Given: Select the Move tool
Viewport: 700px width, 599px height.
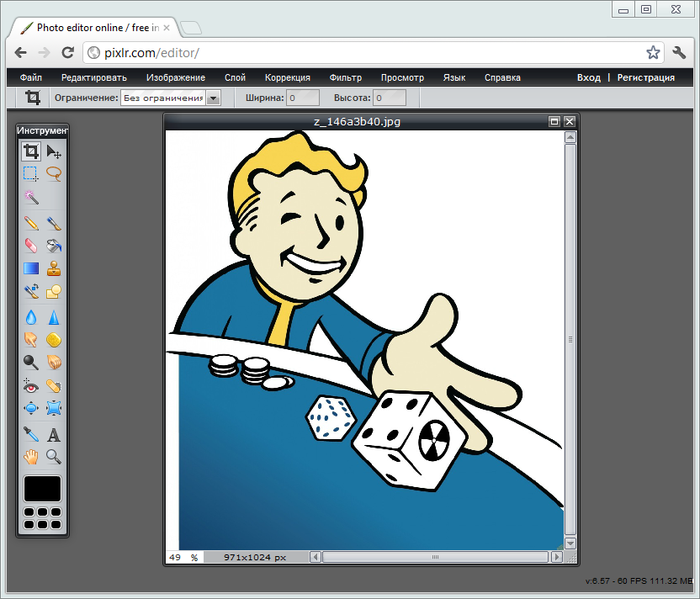Looking at the screenshot, I should [x=54, y=151].
